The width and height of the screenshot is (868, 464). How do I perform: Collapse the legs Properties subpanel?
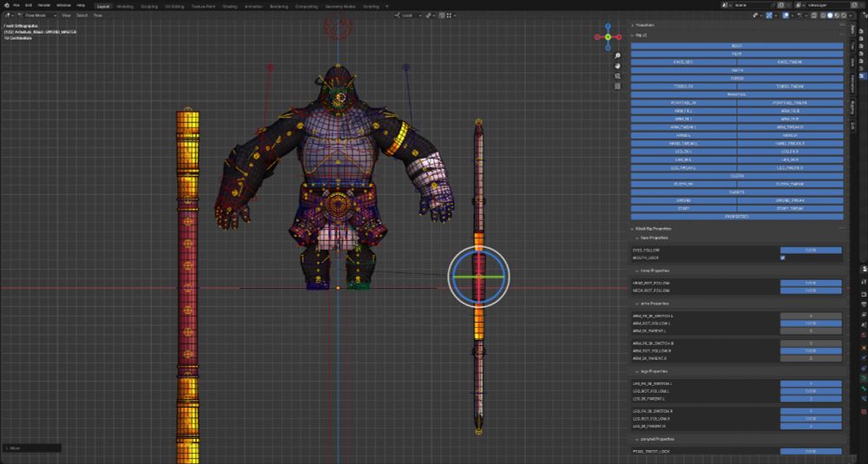pos(654,371)
